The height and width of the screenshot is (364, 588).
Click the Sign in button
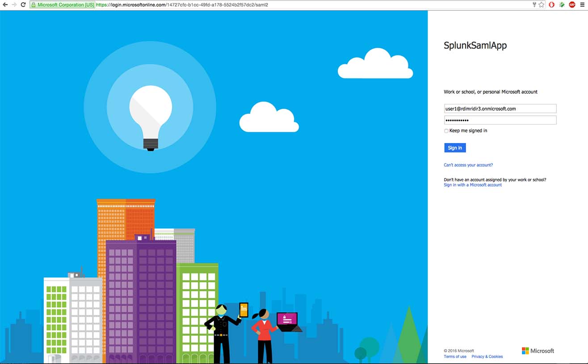[455, 148]
